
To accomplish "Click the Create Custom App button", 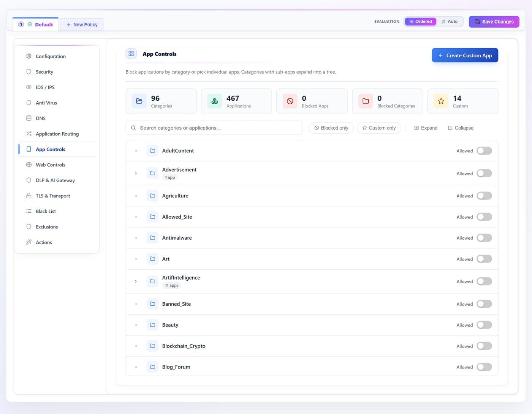I will pyautogui.click(x=465, y=55).
